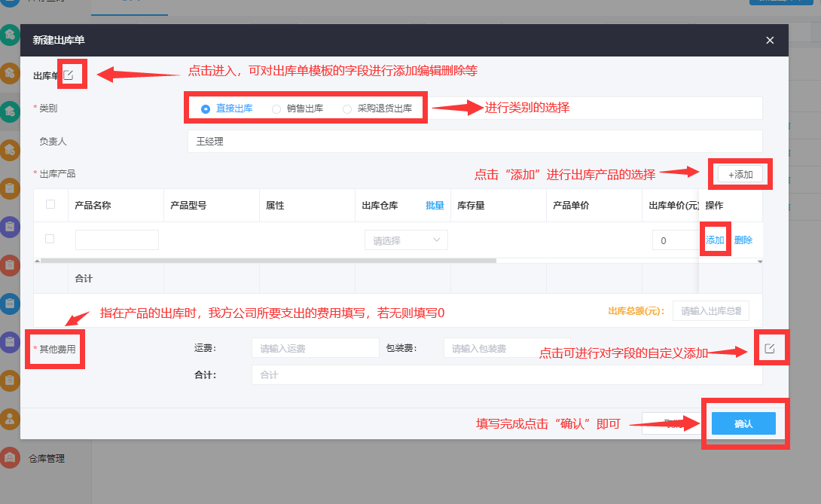
Task: Click the 产品名称 column header
Action: [x=93, y=206]
